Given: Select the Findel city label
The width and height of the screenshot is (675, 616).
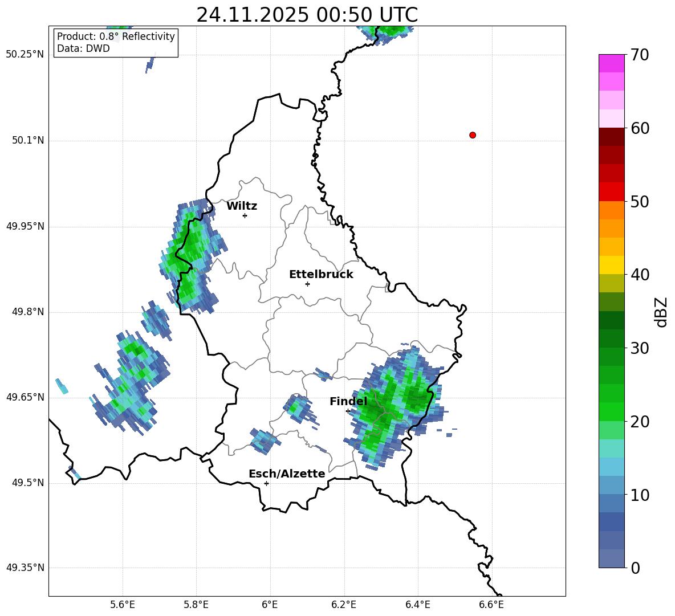Looking at the screenshot, I should [348, 401].
